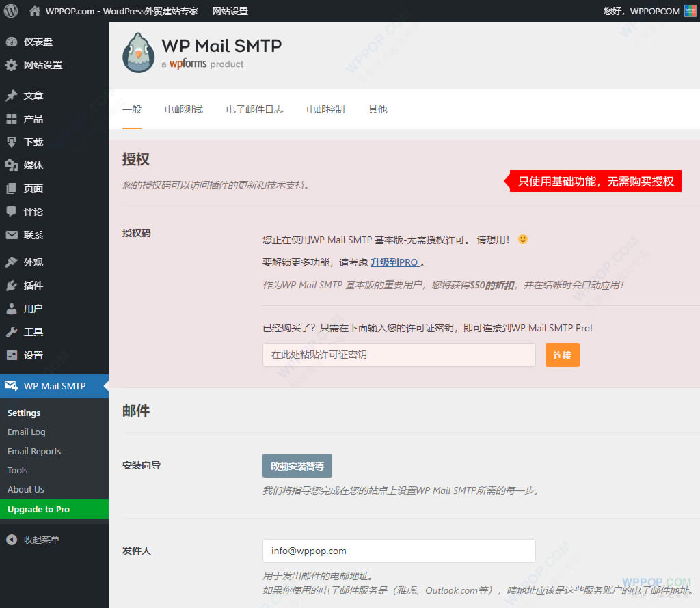700x608 pixels.
Task: Follow the 升级到PRO link
Action: point(395,262)
